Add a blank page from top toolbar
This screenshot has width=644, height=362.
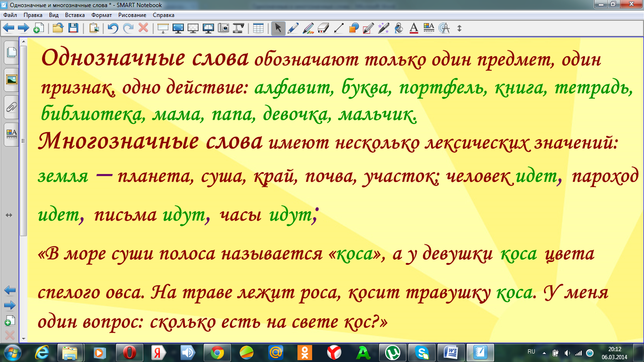(x=39, y=28)
